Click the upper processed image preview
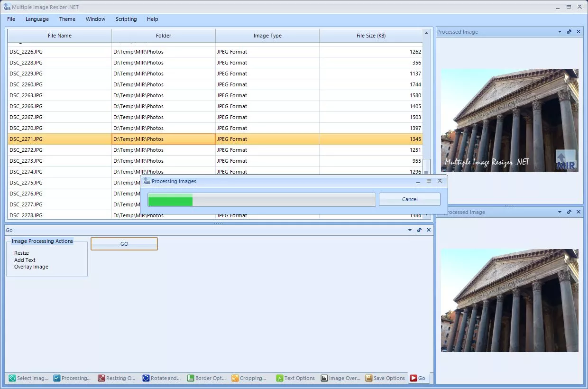This screenshot has height=389, width=588. [510, 120]
